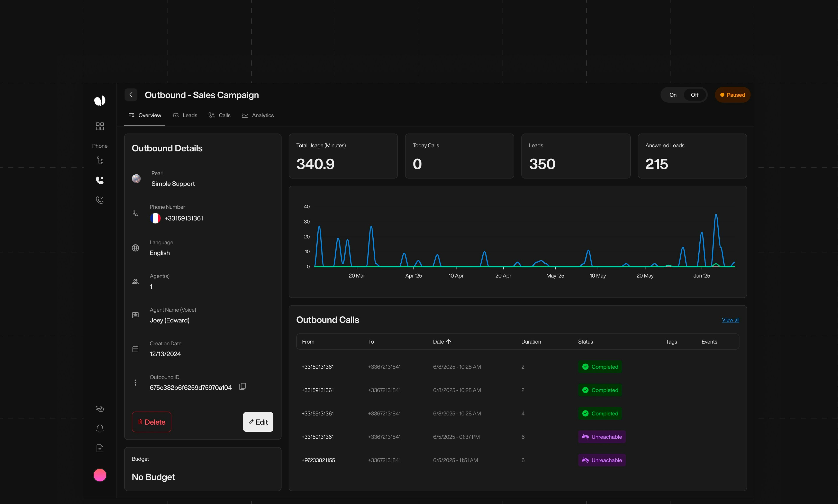The image size is (838, 504).
Task: Open the documents icon in sidebar
Action: (100, 448)
